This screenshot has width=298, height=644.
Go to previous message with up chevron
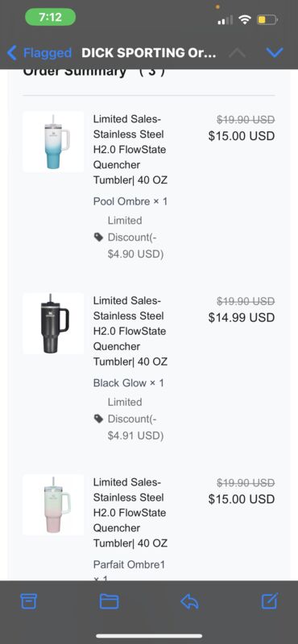click(237, 52)
